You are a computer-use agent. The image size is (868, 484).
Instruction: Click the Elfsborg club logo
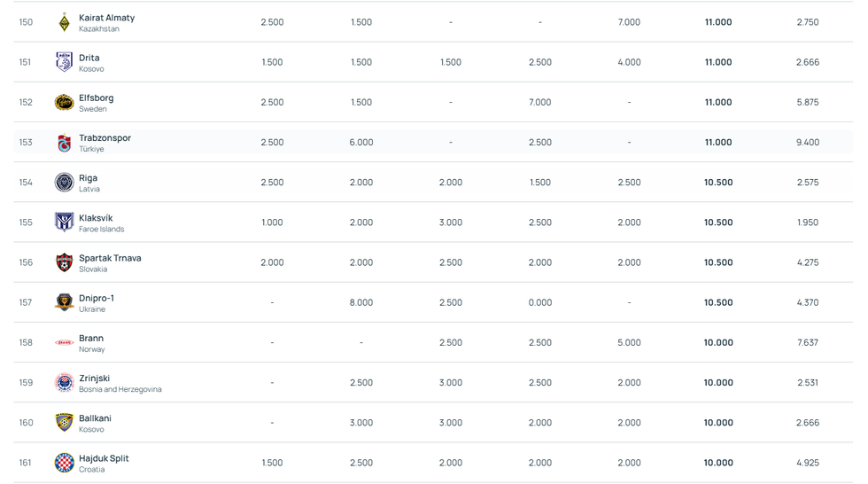click(64, 102)
